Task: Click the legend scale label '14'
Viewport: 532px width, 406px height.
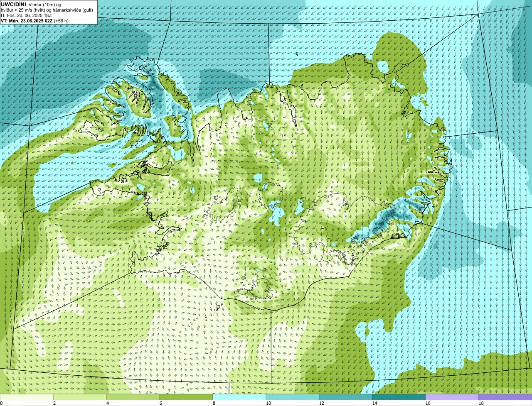Action: coord(375,403)
